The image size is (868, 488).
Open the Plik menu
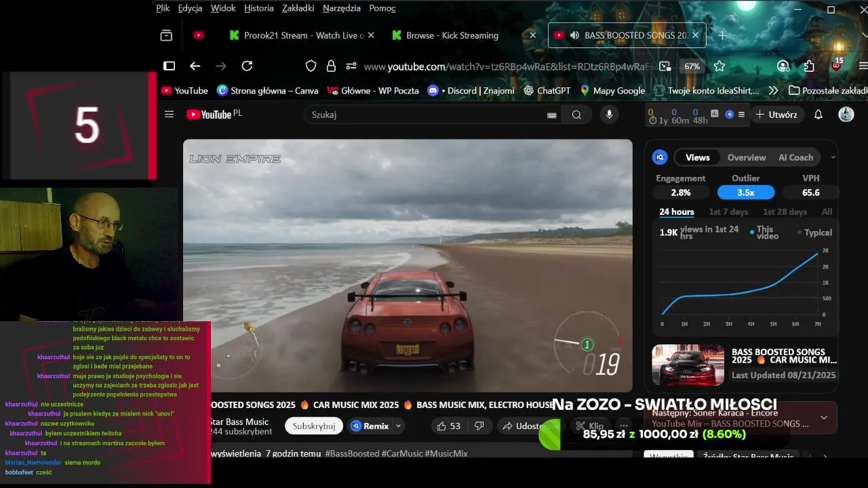(x=163, y=8)
